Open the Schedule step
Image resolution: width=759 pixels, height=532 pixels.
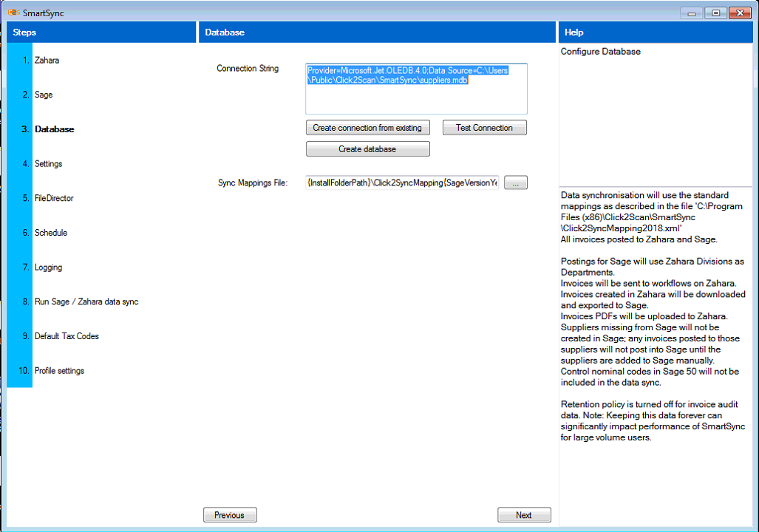click(51, 233)
